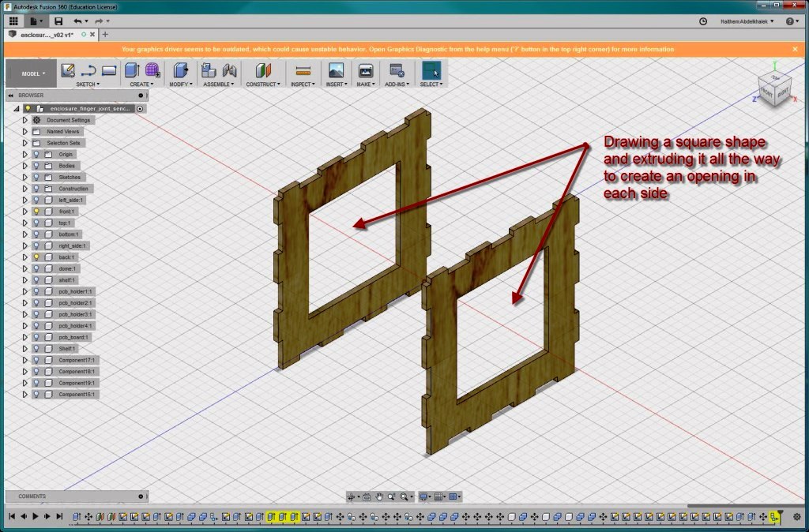Activate the Select tool icon
This screenshot has height=532, width=809.
pos(431,70)
